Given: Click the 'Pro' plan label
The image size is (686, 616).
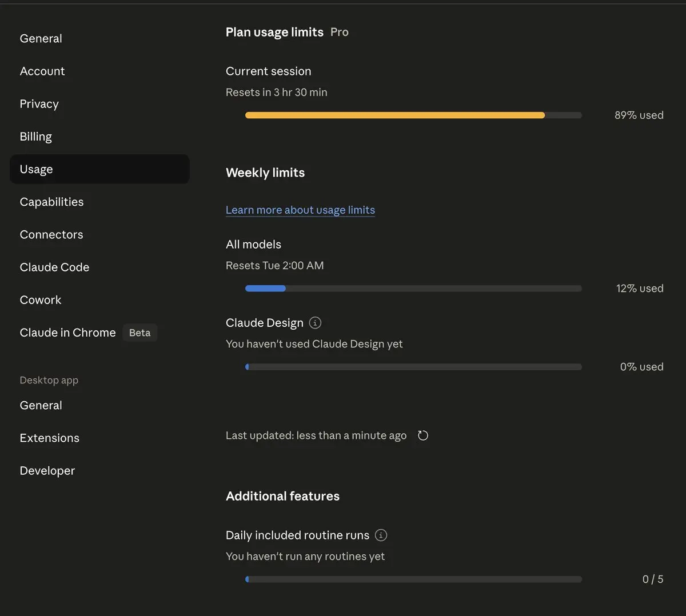Looking at the screenshot, I should tap(340, 32).
